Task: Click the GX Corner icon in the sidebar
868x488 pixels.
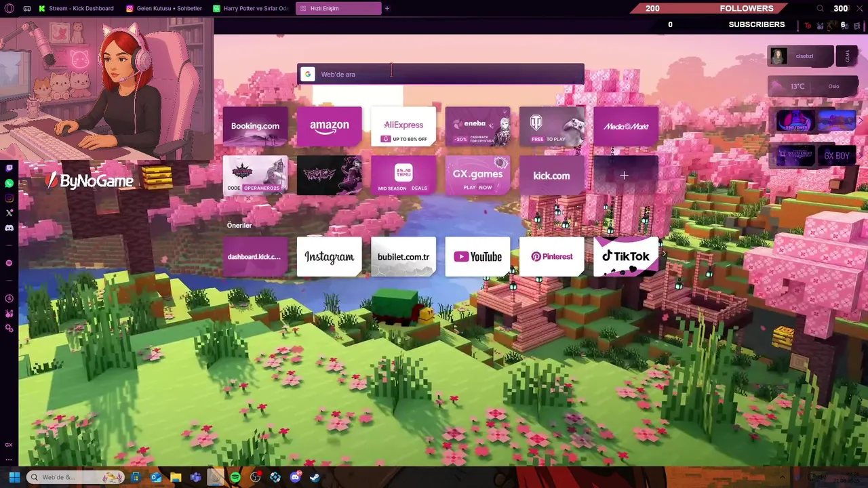Action: (9, 445)
